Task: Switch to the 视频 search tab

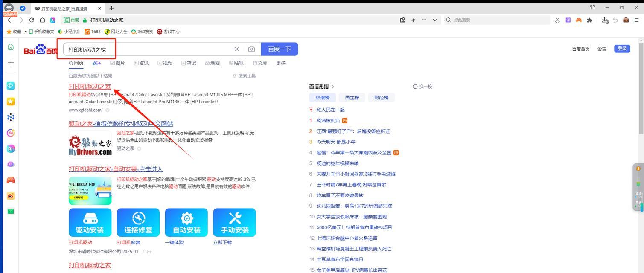Action: point(165,63)
